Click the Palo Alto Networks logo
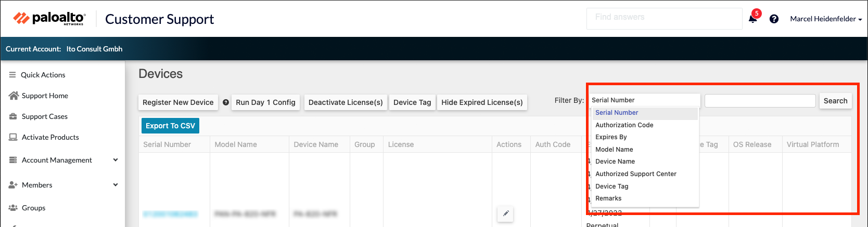 tap(49, 19)
